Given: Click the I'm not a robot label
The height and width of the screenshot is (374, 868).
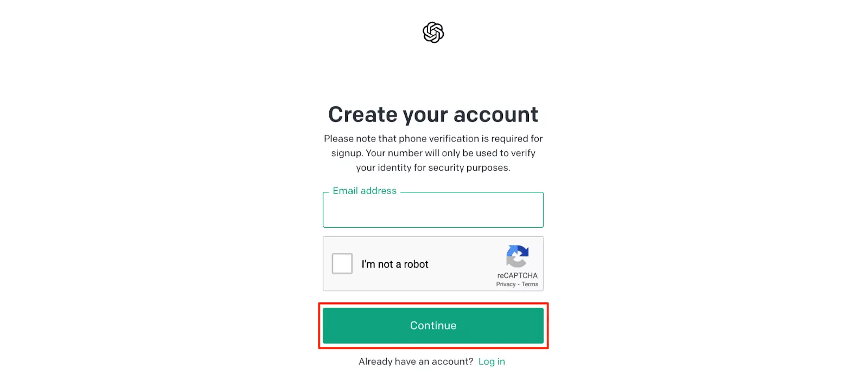Looking at the screenshot, I should tap(395, 265).
